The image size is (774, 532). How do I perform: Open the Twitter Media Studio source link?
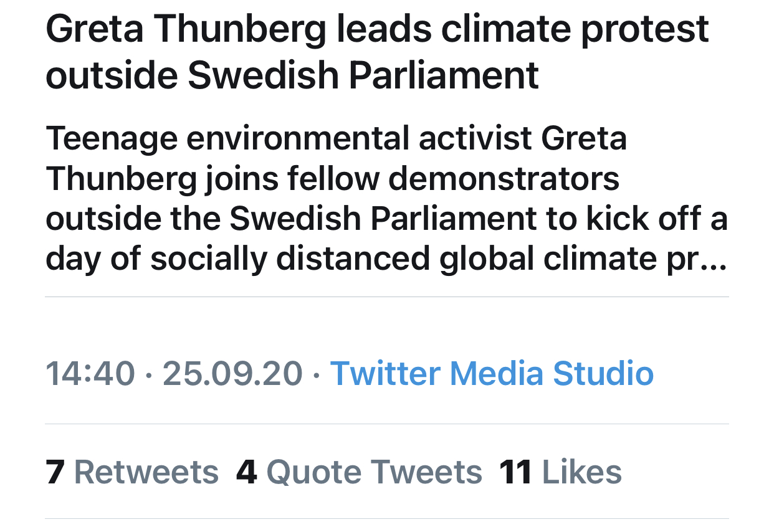(x=492, y=373)
